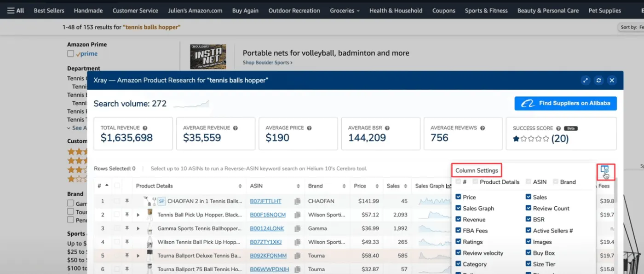The width and height of the screenshot is (644, 274).
Task: Copy ASIN B00124LONK using copy icon
Action: pos(298,228)
